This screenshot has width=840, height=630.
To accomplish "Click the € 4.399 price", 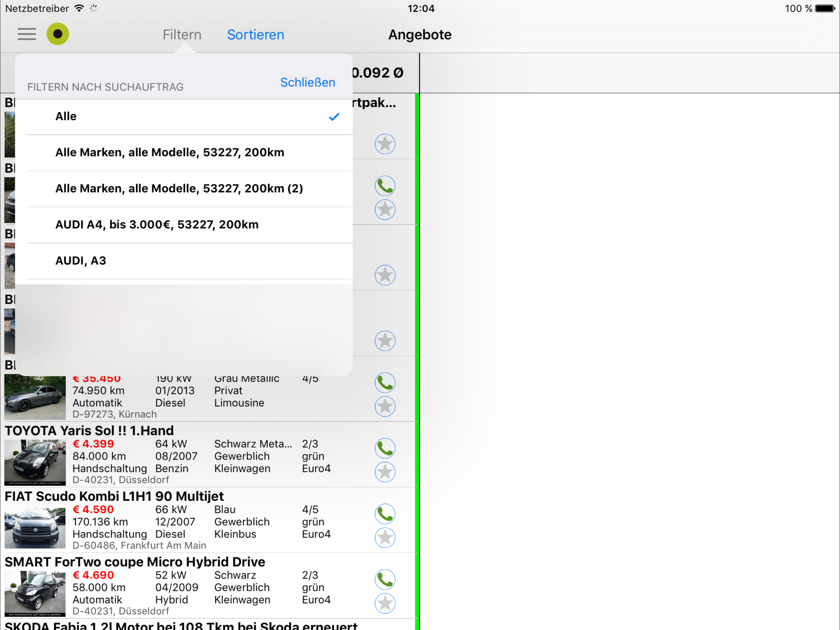I will [x=93, y=444].
